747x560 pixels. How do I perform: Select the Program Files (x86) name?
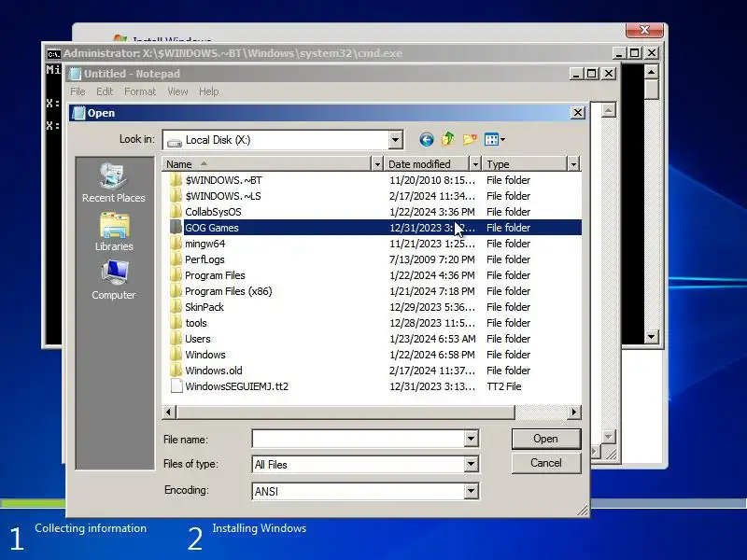(x=228, y=291)
